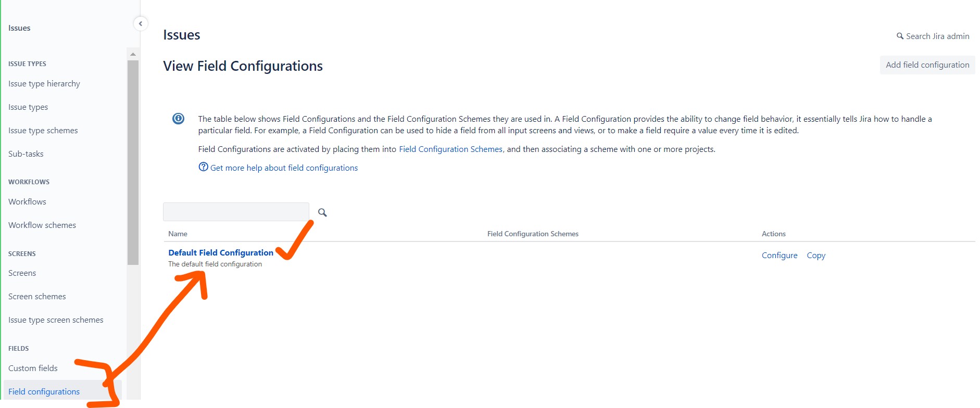Image resolution: width=980 pixels, height=408 pixels.
Task: Open Custom fields page
Action: point(33,368)
